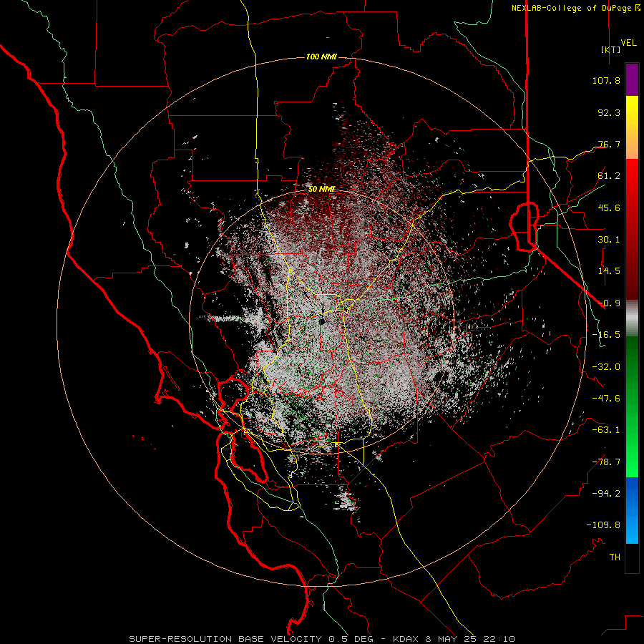
Task: Click the gray zero-velocity segment of color bar
Action: pos(632,318)
